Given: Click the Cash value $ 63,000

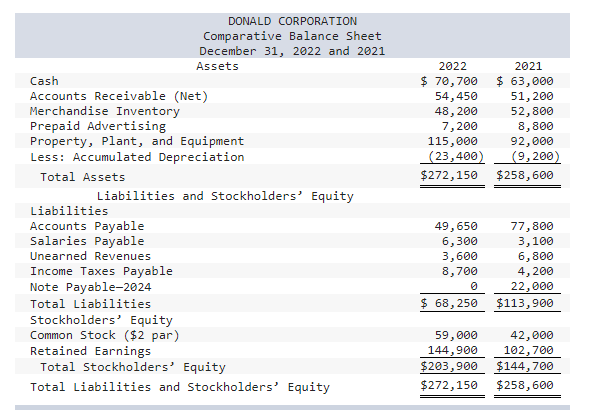Looking at the screenshot, I should 525,81.
